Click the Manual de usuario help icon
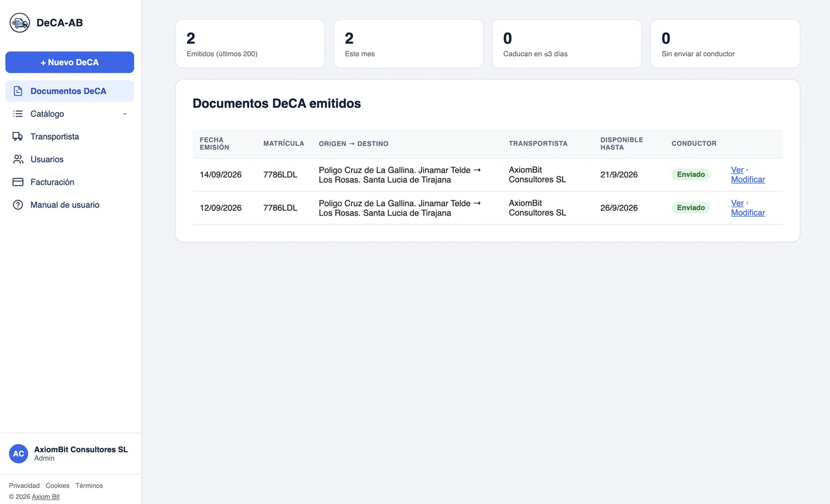This screenshot has width=830, height=504. (18, 205)
